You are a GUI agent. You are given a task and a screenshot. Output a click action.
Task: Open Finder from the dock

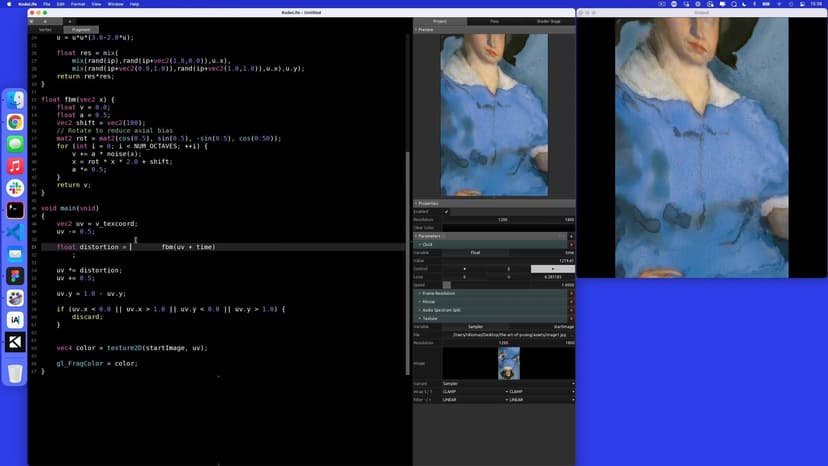coord(15,100)
